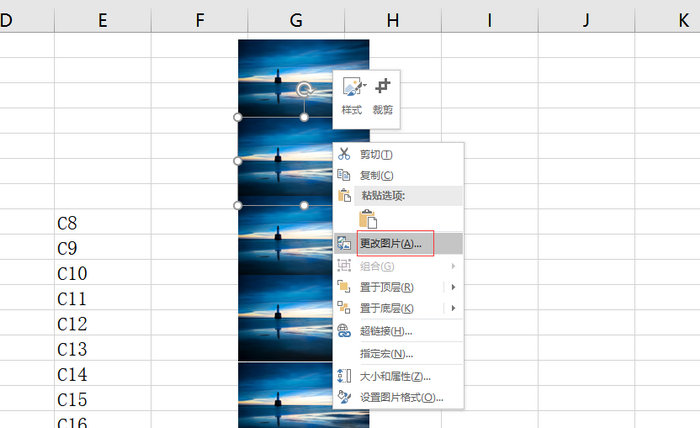Click the cell containing C8
The width and height of the screenshot is (700, 428).
[x=103, y=222]
